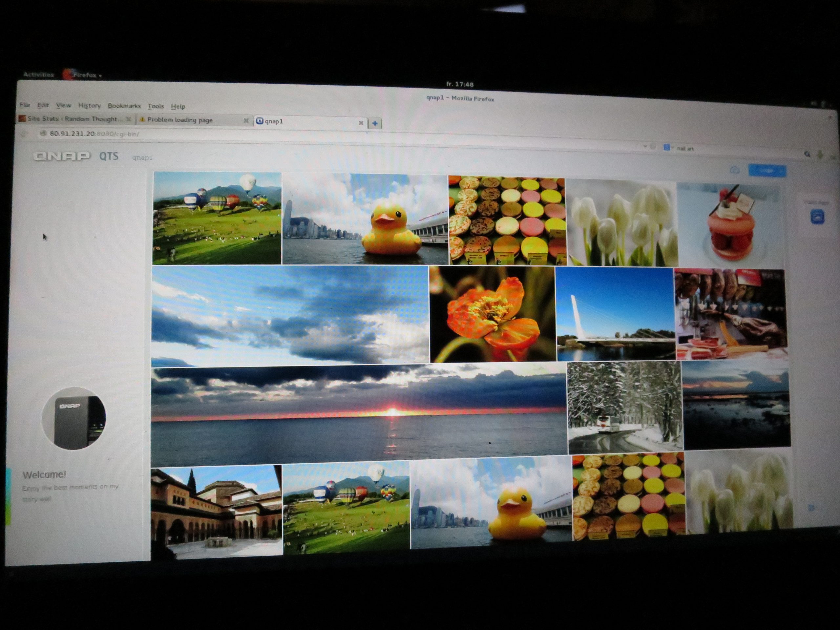Open top-row macarons photo
The image size is (840, 630).
(507, 220)
